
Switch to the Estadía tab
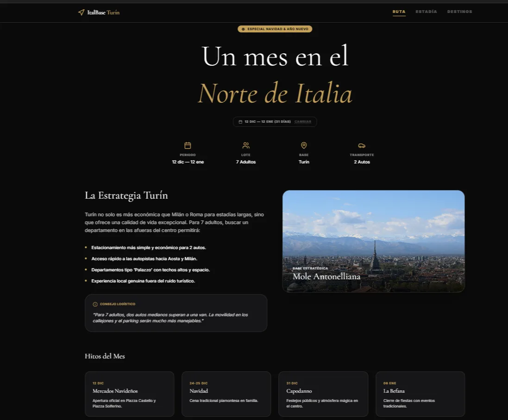point(426,12)
